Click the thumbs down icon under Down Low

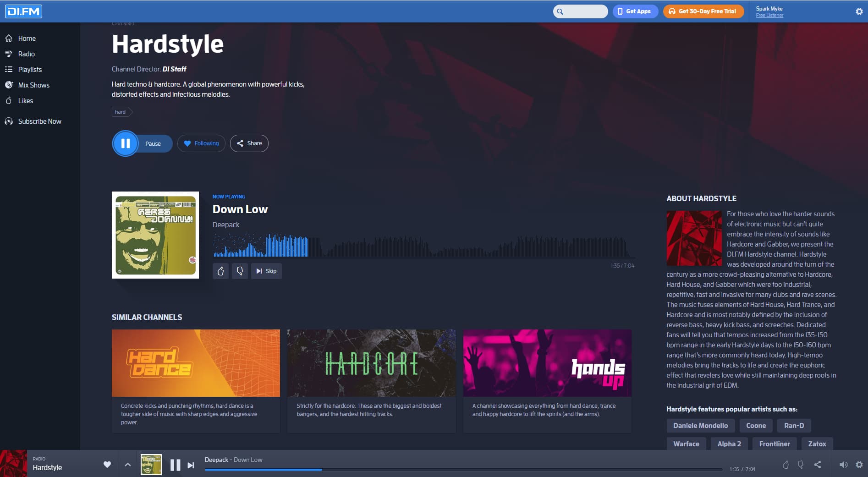(240, 271)
